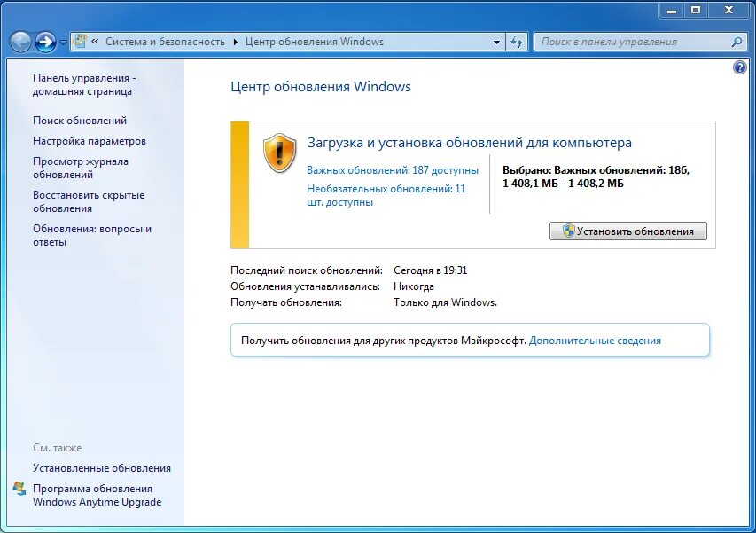
Task: Open recent pages dropdown next to Forward
Action: coord(63,43)
